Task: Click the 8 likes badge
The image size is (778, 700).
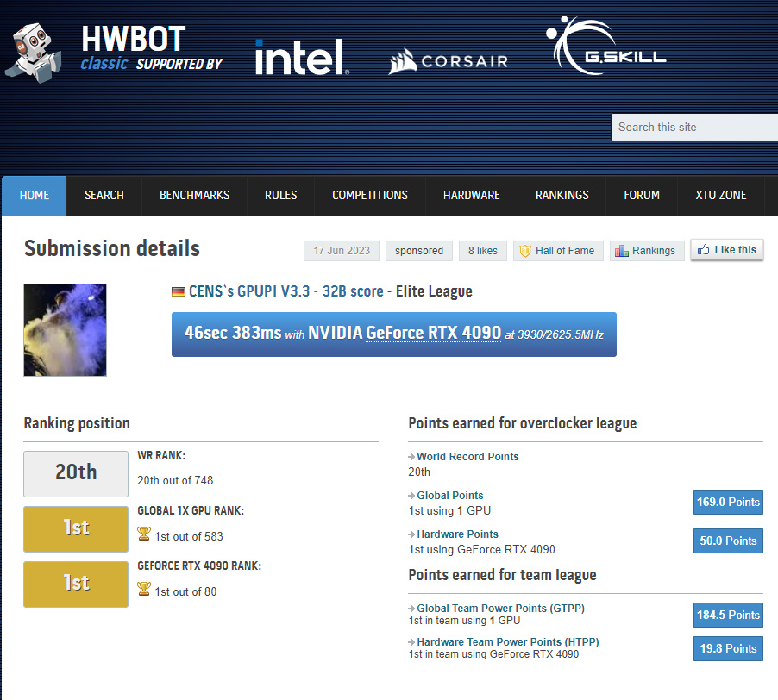Action: tap(483, 251)
